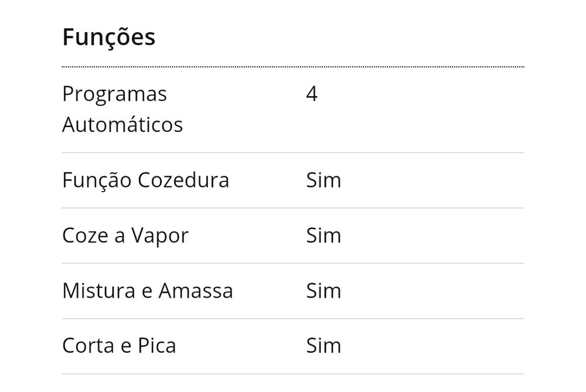Click the Funções section heading
The image size is (586, 392).
[x=108, y=37]
